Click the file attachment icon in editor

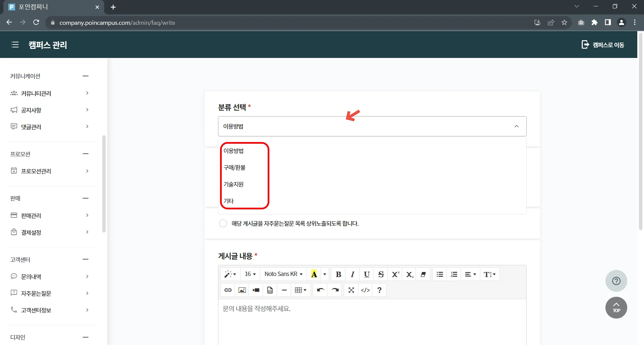click(270, 290)
